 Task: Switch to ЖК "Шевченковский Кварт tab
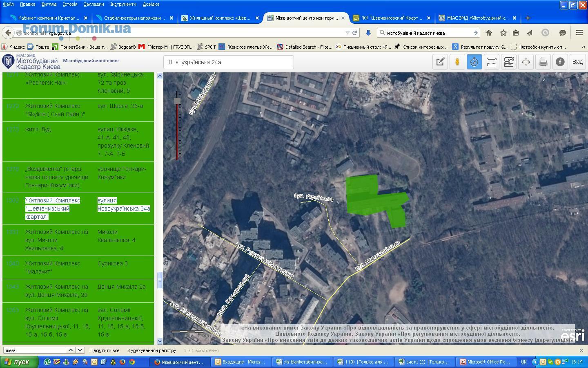(392, 18)
